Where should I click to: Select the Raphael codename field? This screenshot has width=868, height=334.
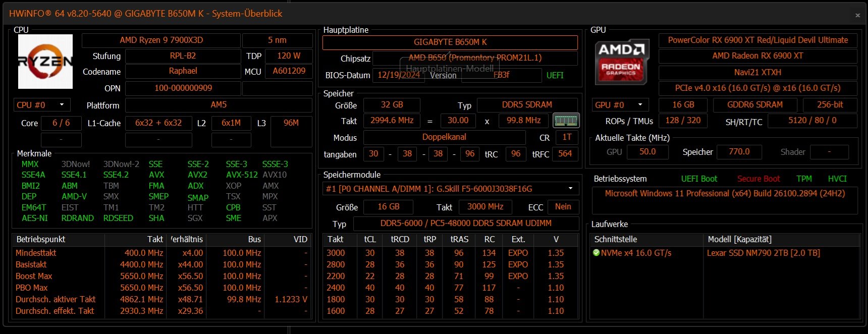[x=183, y=71]
